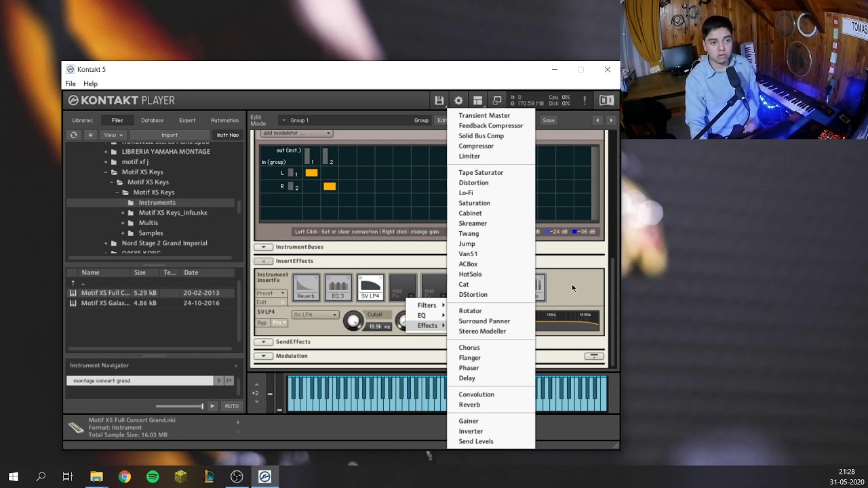This screenshot has height=488, width=868.
Task: Toggle the M (mute) button in navigator
Action: pyautogui.click(x=229, y=381)
